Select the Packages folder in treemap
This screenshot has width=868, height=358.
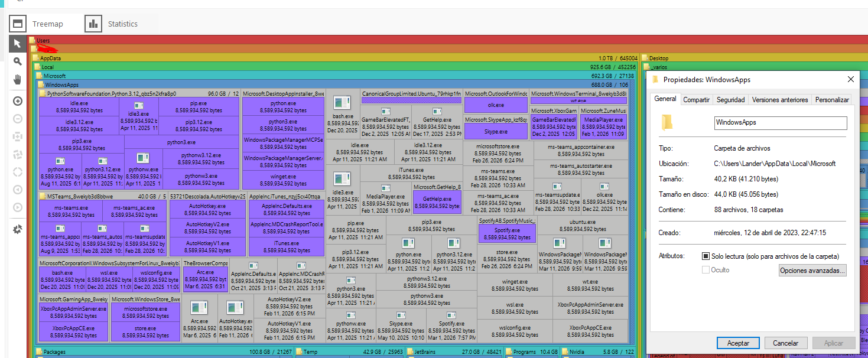[x=54, y=352]
